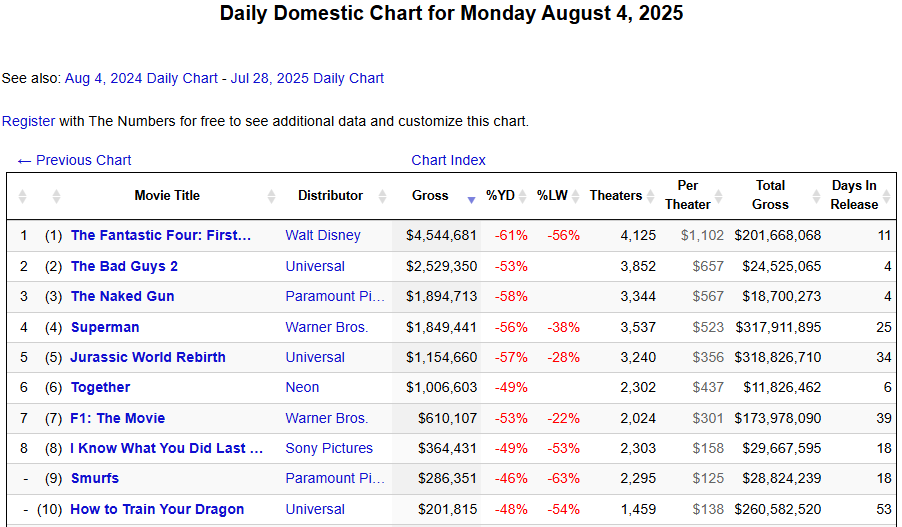Select the $260,582,520 total gross cell

click(778, 509)
